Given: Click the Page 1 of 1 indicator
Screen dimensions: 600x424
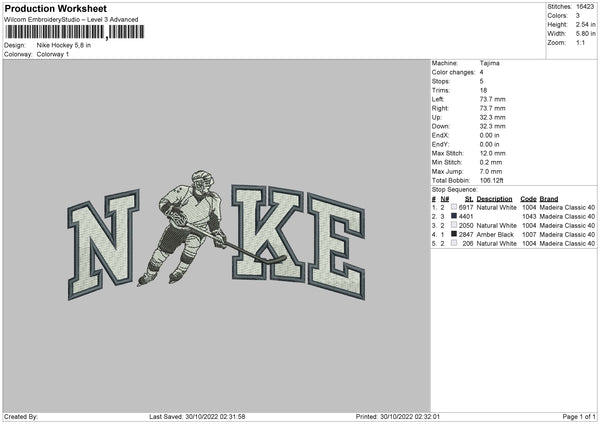Looking at the screenshot, I should coord(579,417).
